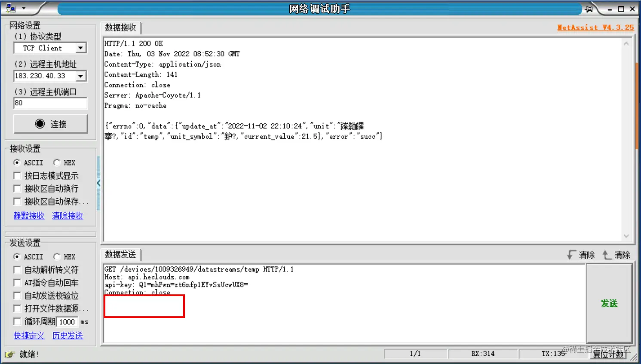Viewport: 641px width, 364px height.
Task: Focus the remote host port field
Action: 50,103
